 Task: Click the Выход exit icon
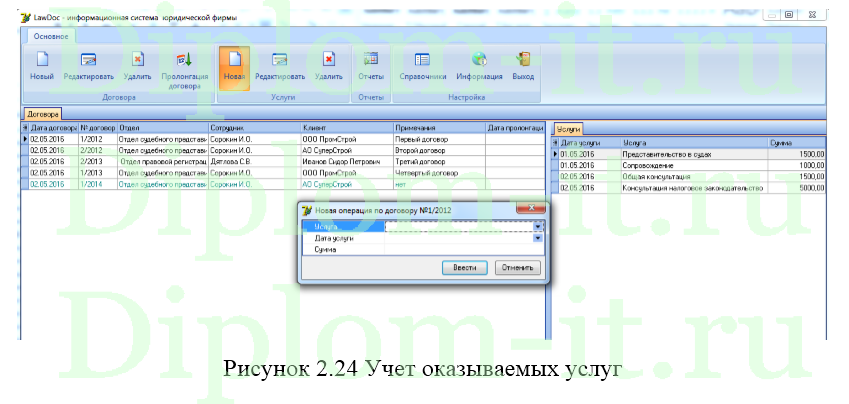[x=522, y=66]
